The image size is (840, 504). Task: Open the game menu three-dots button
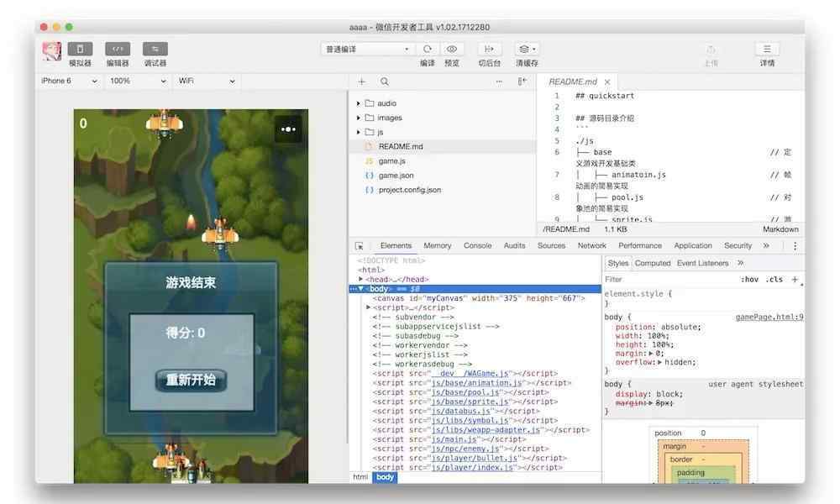point(288,129)
